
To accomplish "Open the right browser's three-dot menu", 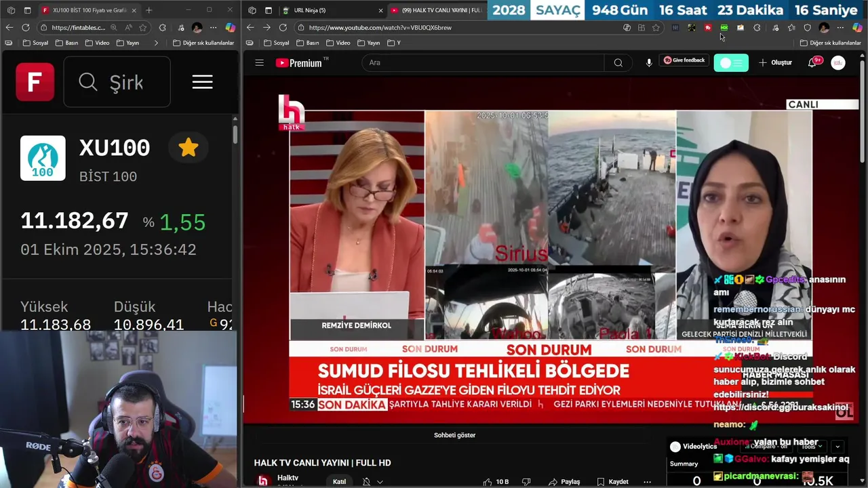I will 840,28.
